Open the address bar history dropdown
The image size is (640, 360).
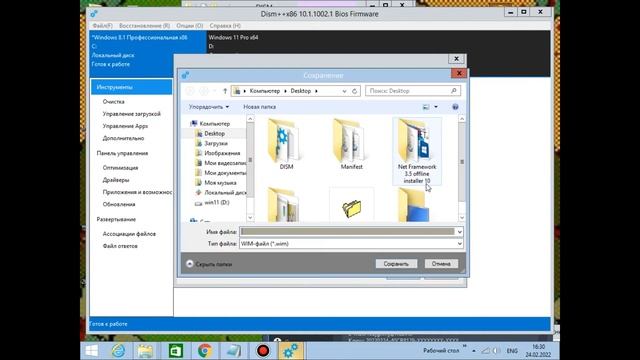click(x=344, y=91)
